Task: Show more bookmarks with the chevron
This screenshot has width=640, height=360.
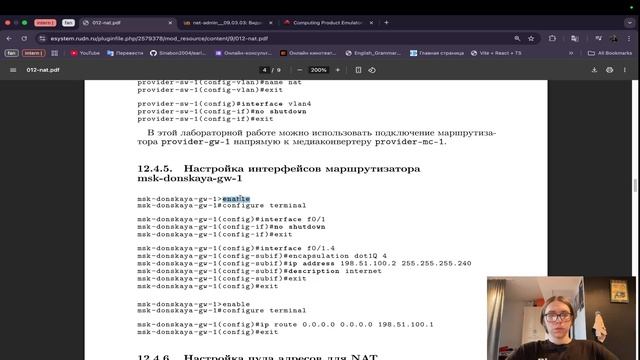Action: (571, 53)
